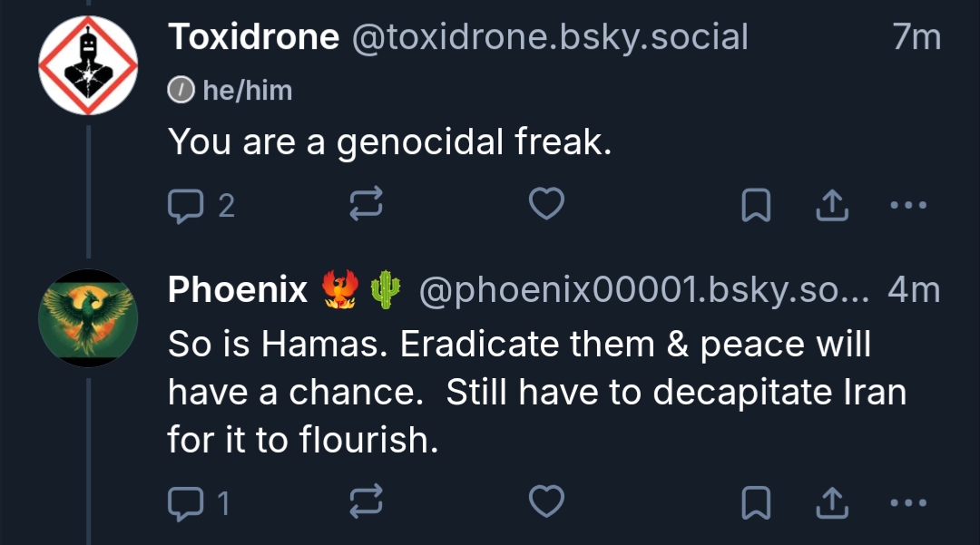
Task: Reply to Phoenix's post
Action: click(x=187, y=502)
